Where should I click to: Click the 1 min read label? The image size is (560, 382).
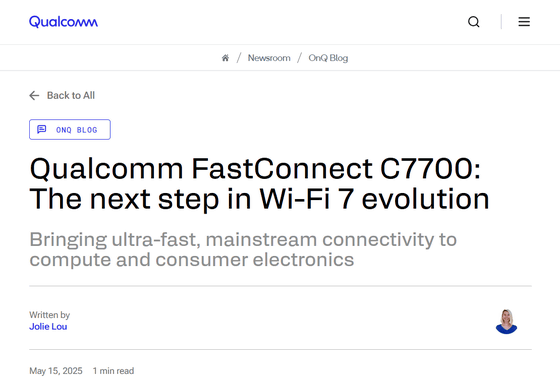(x=113, y=371)
